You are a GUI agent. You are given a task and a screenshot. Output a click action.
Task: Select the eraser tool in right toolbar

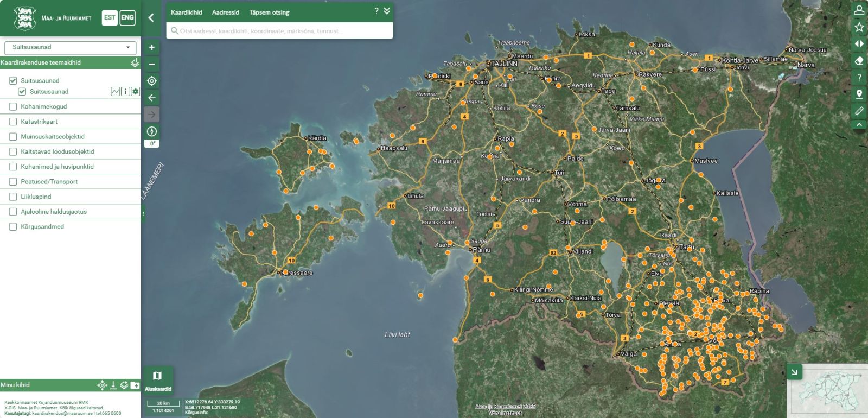(859, 61)
